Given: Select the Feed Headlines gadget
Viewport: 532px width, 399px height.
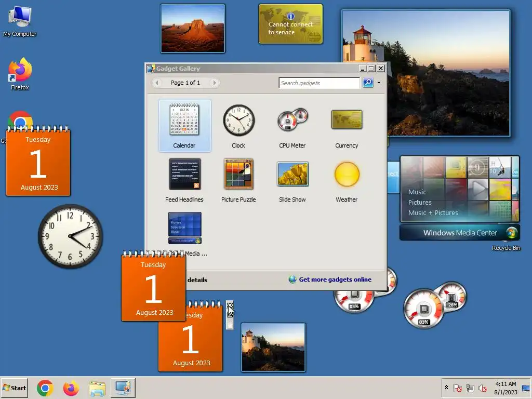Looking at the screenshot, I should pos(184,180).
